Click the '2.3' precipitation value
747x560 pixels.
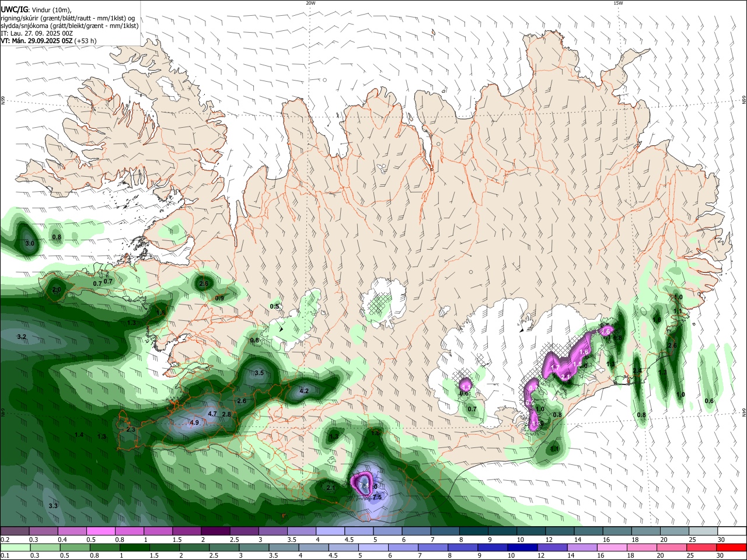(131, 430)
